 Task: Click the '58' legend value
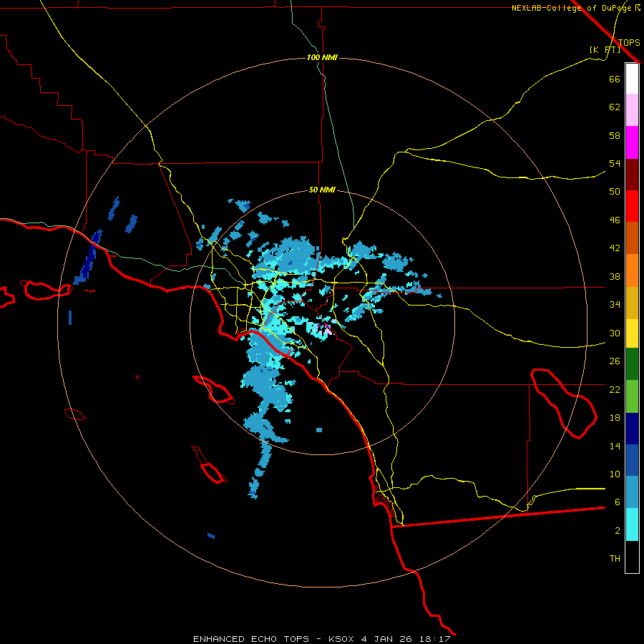pyautogui.click(x=615, y=135)
